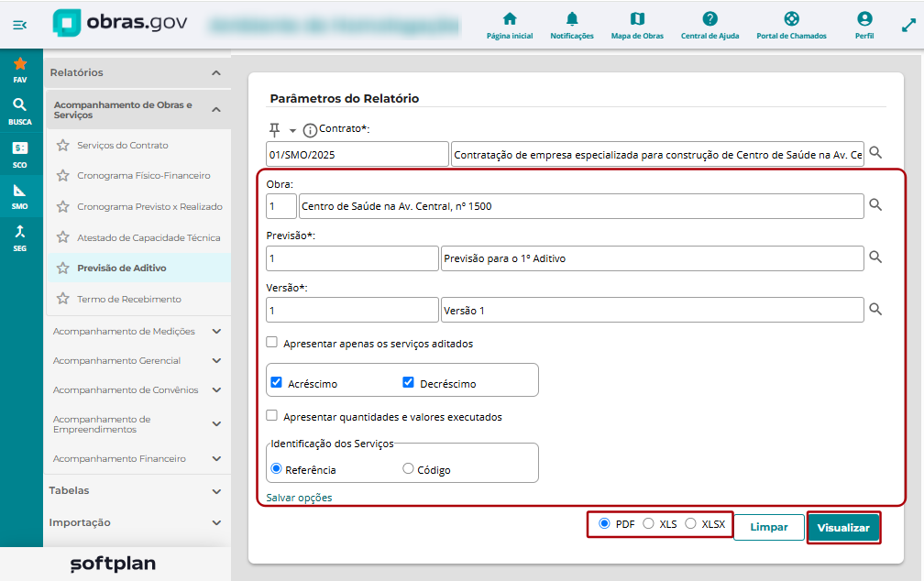Collapse the Relatórios section
Viewport: 924px width, 581px height.
pyautogui.click(x=216, y=73)
